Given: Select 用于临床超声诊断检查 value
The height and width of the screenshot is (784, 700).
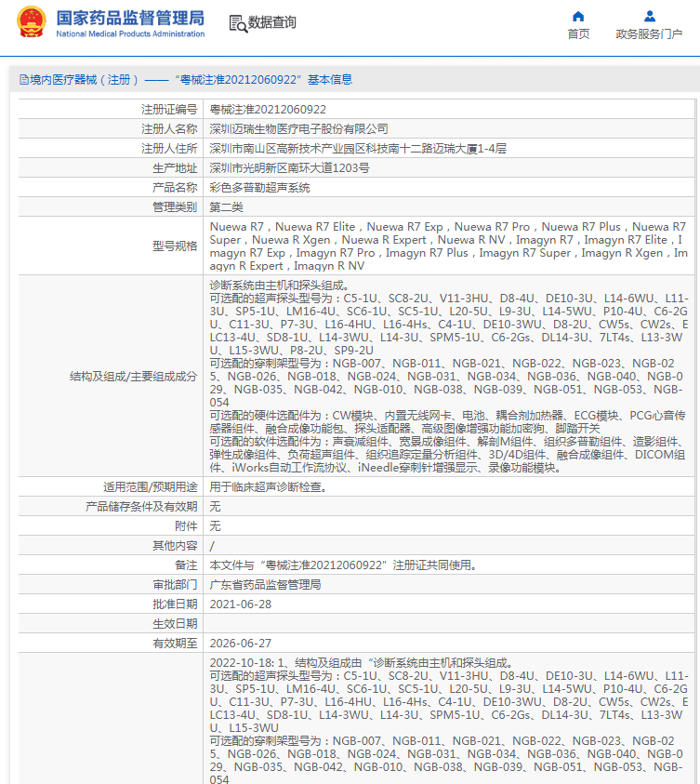Looking at the screenshot, I should [x=269, y=487].
